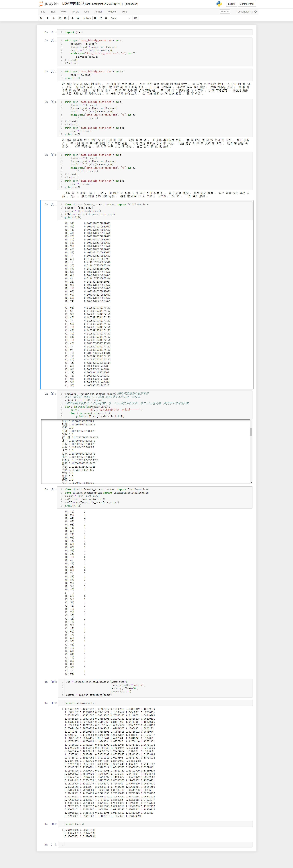293x868 pixels.
Task: Open the Widgets menu
Action: 112,12
